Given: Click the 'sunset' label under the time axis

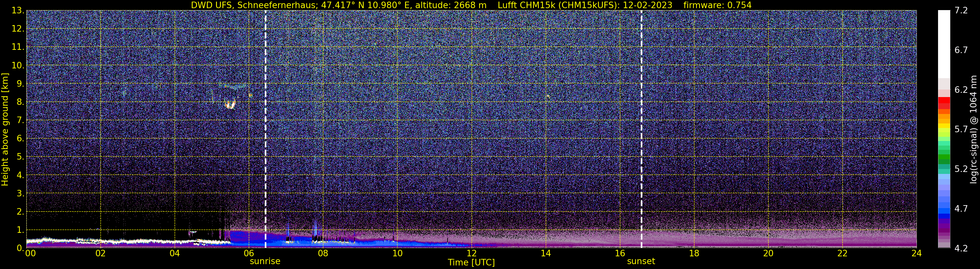Looking at the screenshot, I should point(641,262).
